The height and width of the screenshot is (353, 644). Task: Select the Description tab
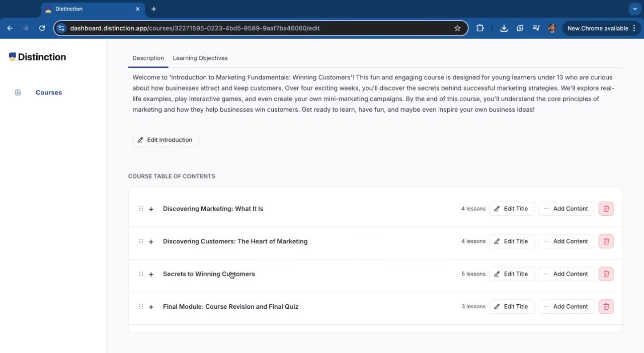(x=148, y=58)
